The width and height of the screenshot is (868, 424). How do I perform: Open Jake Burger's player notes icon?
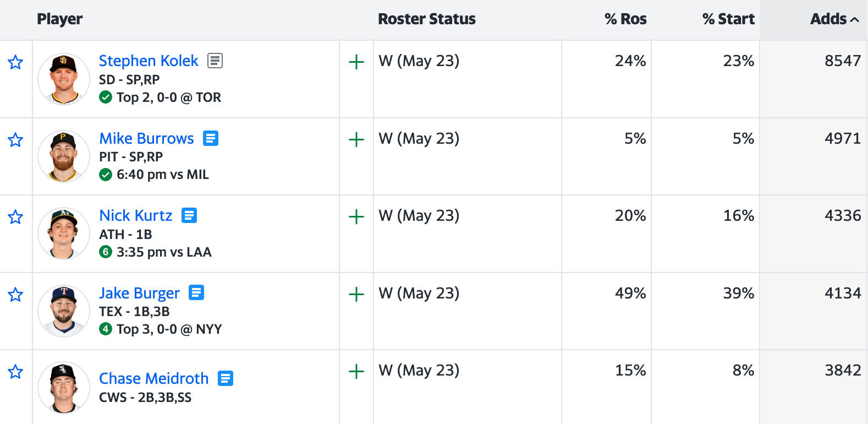[x=196, y=292]
